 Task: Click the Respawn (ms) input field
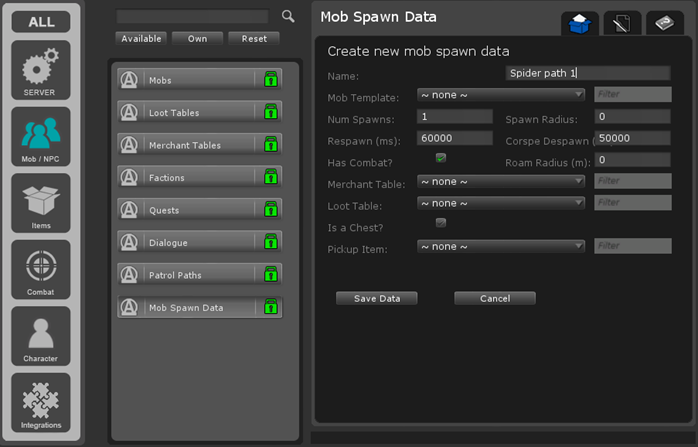pyautogui.click(x=455, y=138)
